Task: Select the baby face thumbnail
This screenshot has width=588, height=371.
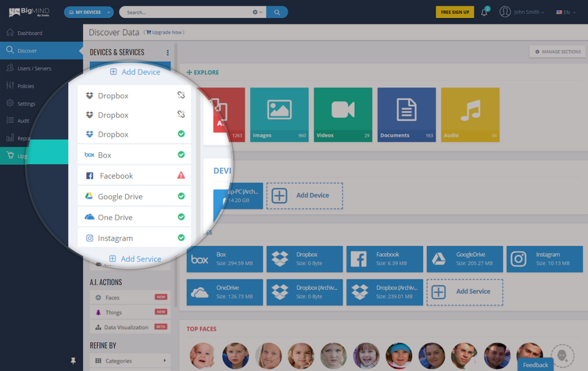Action: coord(202,355)
